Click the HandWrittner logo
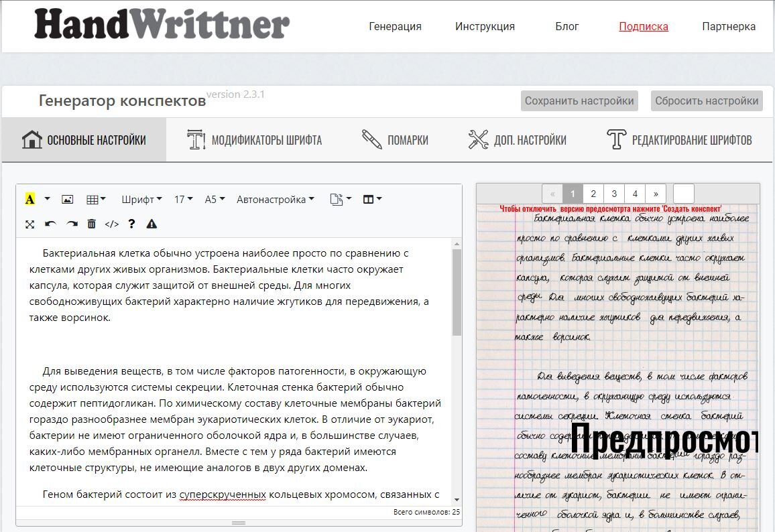The image size is (775, 532). click(162, 24)
